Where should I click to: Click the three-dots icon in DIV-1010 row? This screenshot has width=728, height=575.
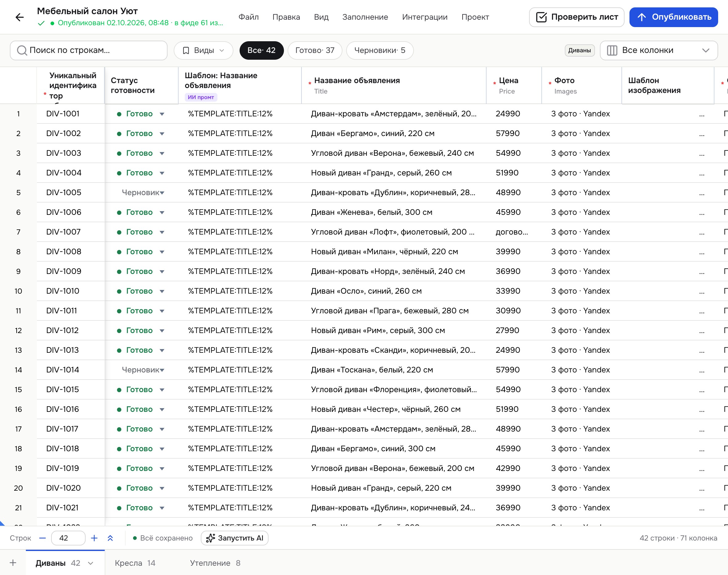702,292
